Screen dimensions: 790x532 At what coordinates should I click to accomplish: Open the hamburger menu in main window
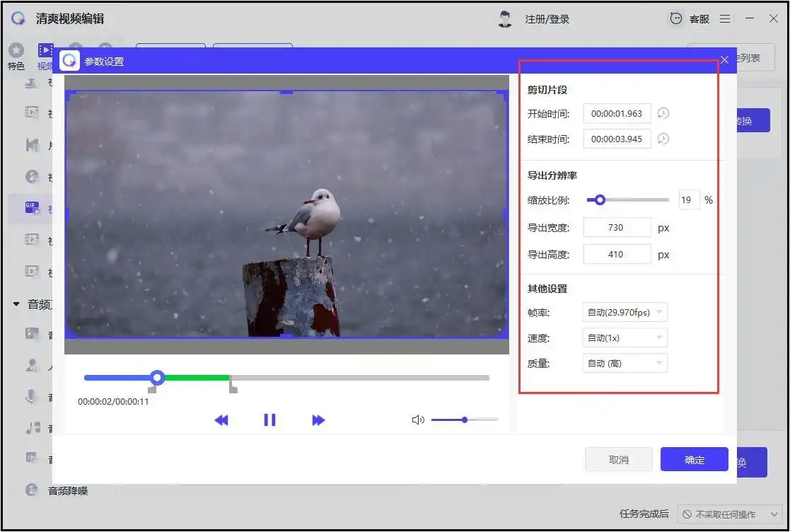click(725, 18)
